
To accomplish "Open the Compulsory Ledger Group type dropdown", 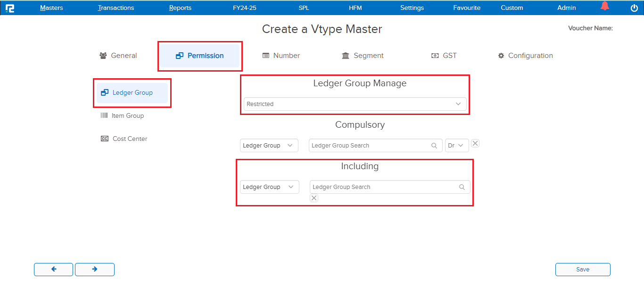I will 269,146.
